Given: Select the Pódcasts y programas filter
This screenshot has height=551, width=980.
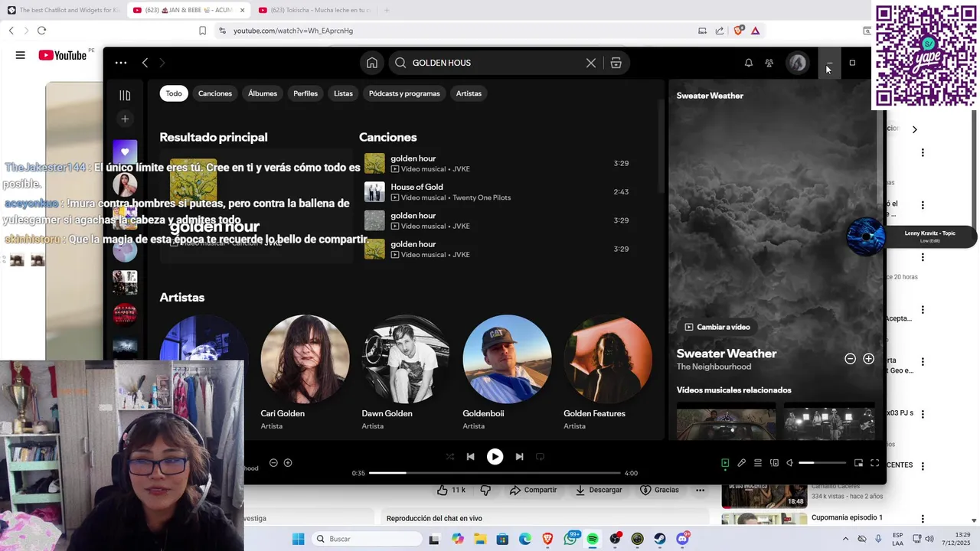Looking at the screenshot, I should 404,93.
